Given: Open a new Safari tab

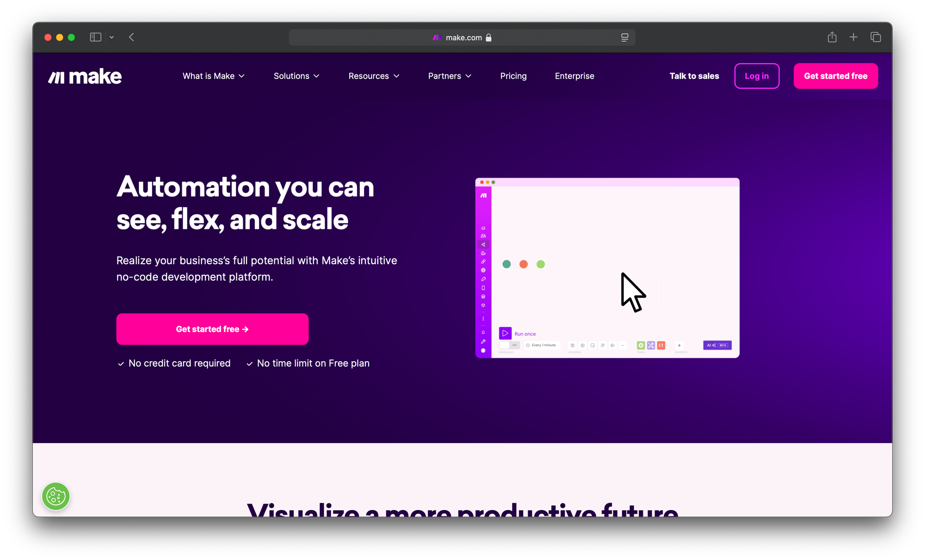Looking at the screenshot, I should (x=854, y=37).
